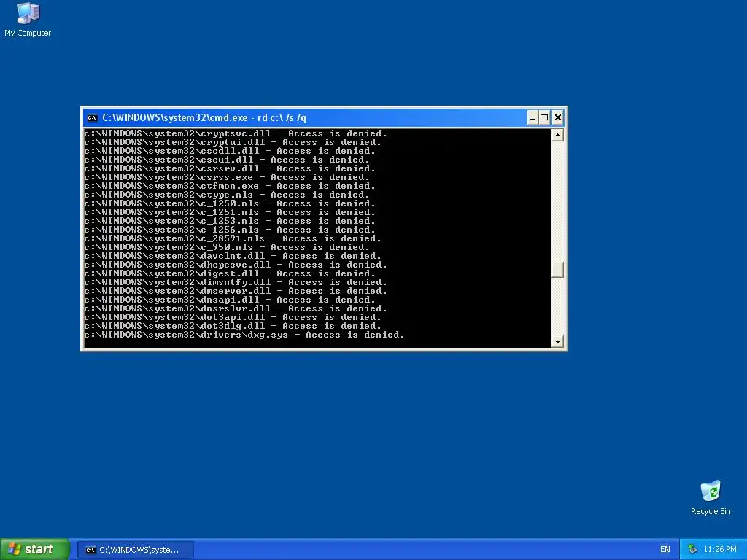Click the ctype.nls access denied line
This screenshot has height=560, width=747.
point(228,195)
